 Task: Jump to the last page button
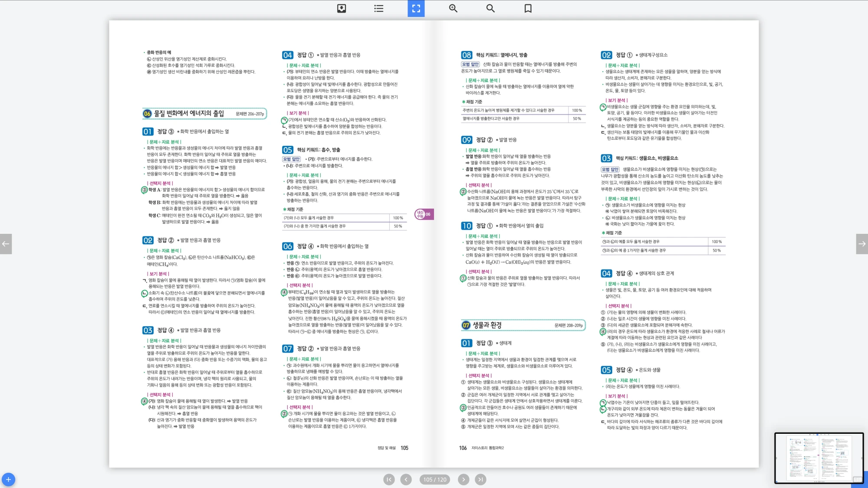tap(480, 479)
